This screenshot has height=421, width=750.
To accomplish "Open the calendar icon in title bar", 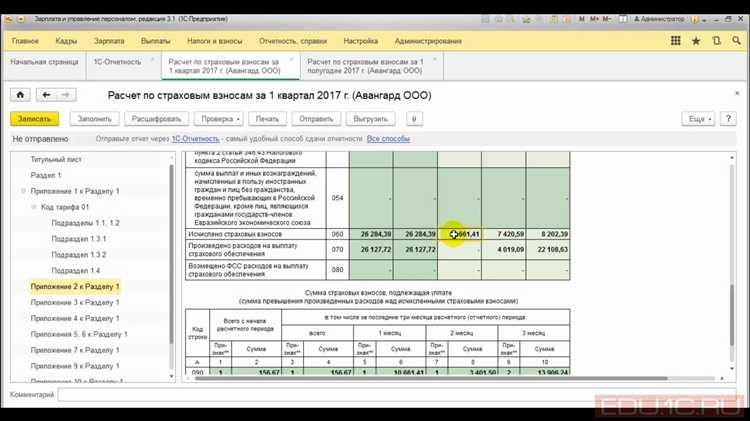I will pos(567,19).
